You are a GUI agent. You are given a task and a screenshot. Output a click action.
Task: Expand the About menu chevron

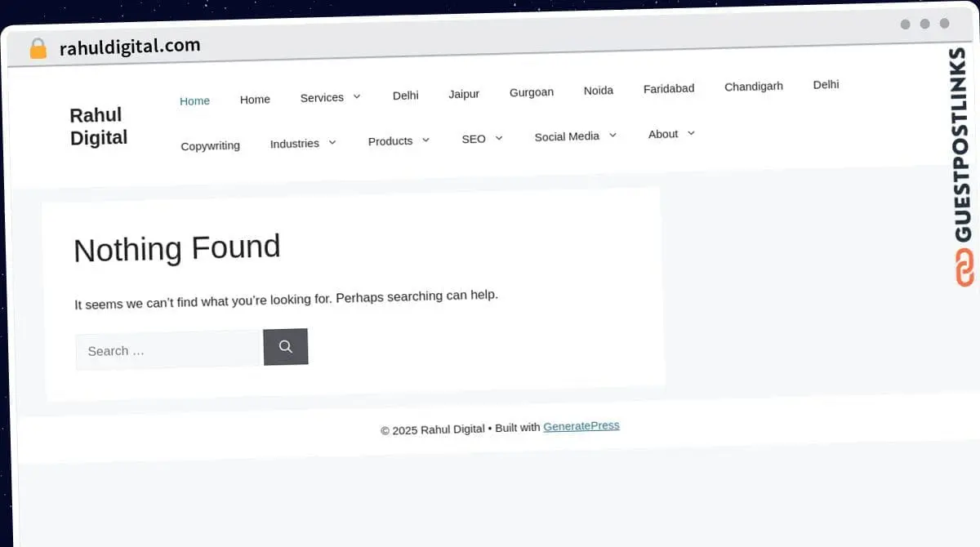[691, 132]
